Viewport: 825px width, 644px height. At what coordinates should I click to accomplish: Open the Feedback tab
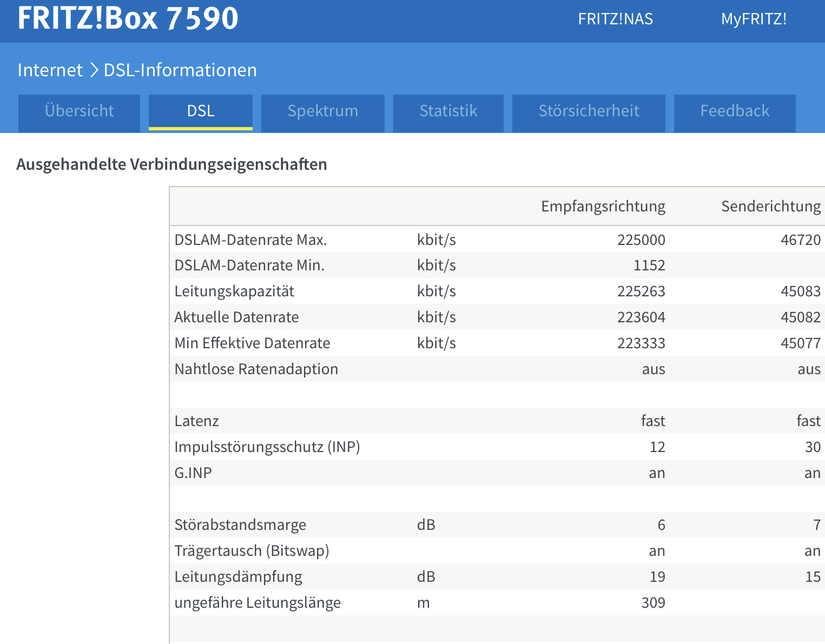coord(735,113)
